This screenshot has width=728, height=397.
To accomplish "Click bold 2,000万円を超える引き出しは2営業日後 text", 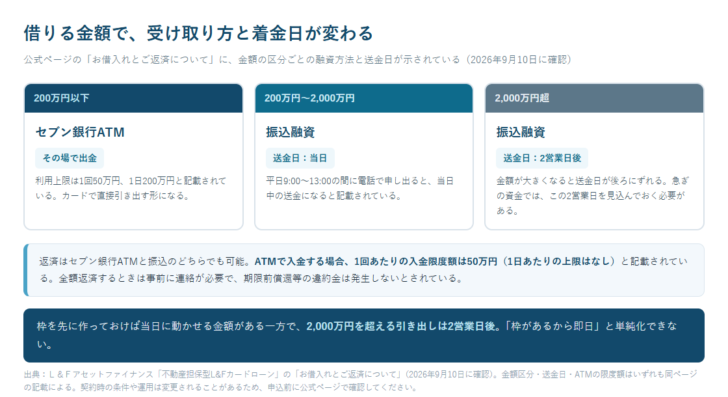I will point(402,326).
